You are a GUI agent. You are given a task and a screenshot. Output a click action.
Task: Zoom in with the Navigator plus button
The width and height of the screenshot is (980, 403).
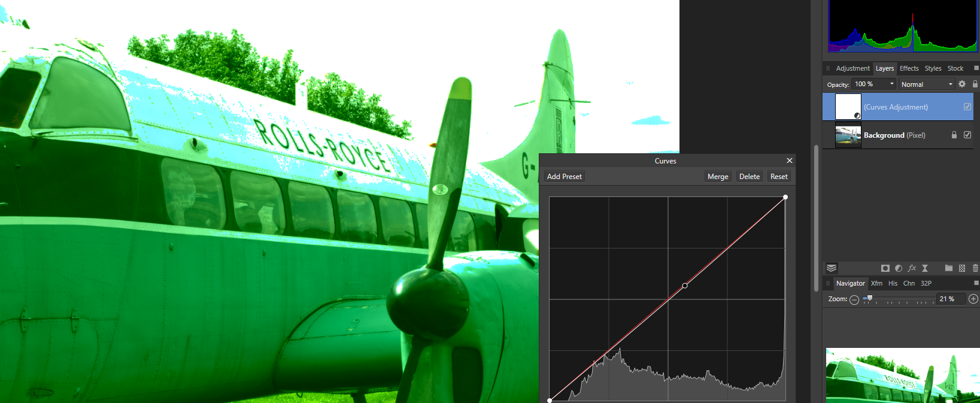coord(973,299)
